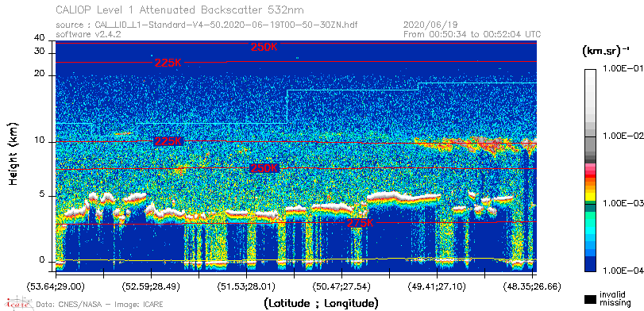Click the dark blue bottom of the color bar

point(591,265)
